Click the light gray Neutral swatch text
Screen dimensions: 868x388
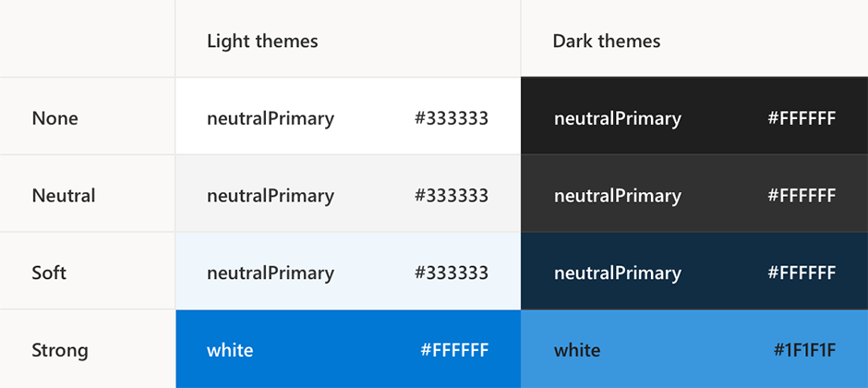(x=271, y=196)
